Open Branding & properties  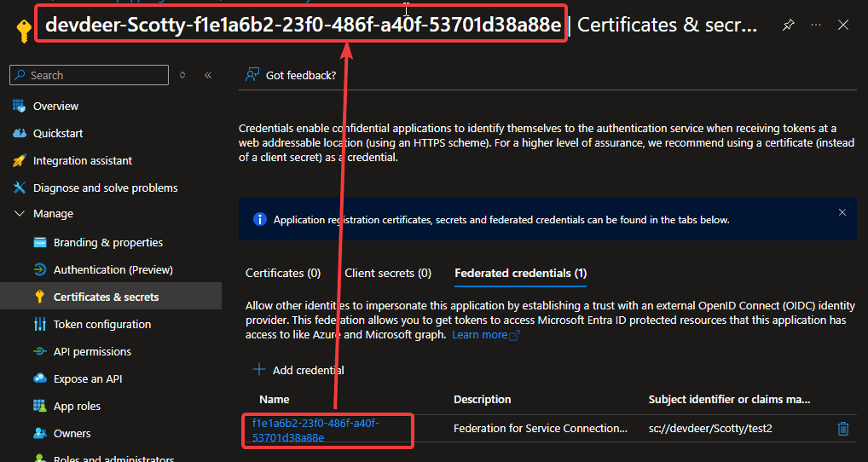tap(108, 242)
